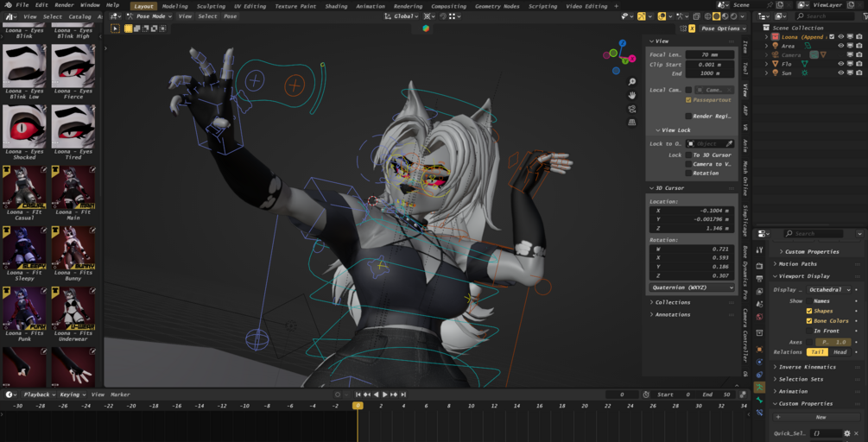This screenshot has height=442, width=868.
Task: Open the Output properties tab icon
Action: point(759,280)
